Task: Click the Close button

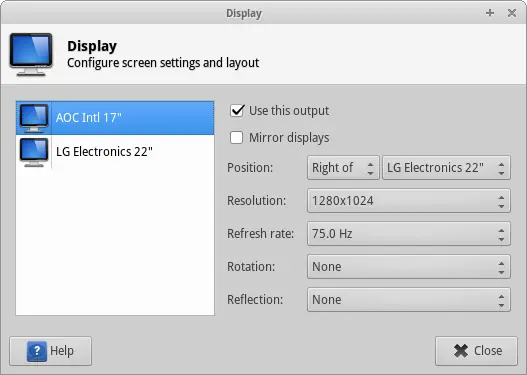Action: pyautogui.click(x=476, y=351)
